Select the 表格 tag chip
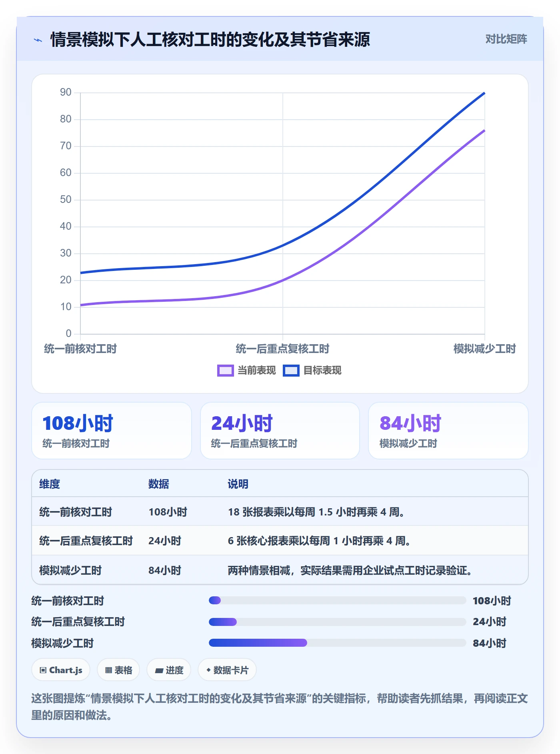Image resolution: width=560 pixels, height=754 pixels. [x=118, y=670]
